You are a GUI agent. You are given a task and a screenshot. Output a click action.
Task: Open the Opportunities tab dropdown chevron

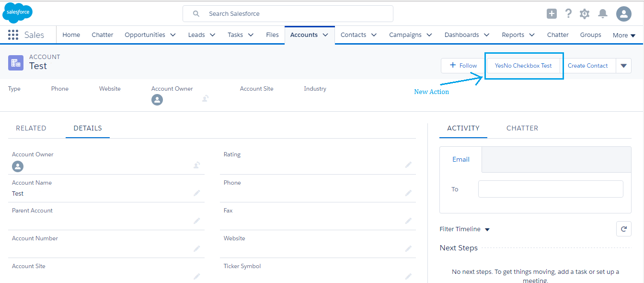tap(172, 35)
